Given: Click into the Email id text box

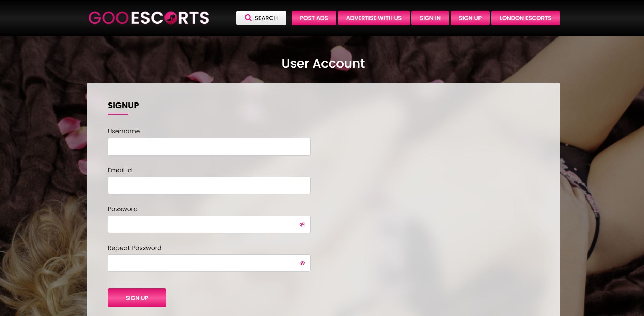Looking at the screenshot, I should pyautogui.click(x=209, y=186).
